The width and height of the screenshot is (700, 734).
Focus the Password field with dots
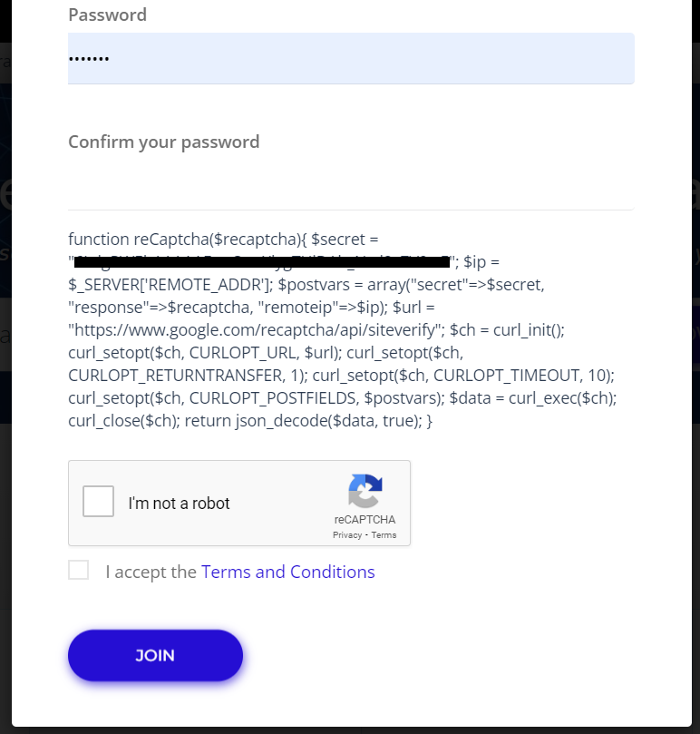point(351,58)
